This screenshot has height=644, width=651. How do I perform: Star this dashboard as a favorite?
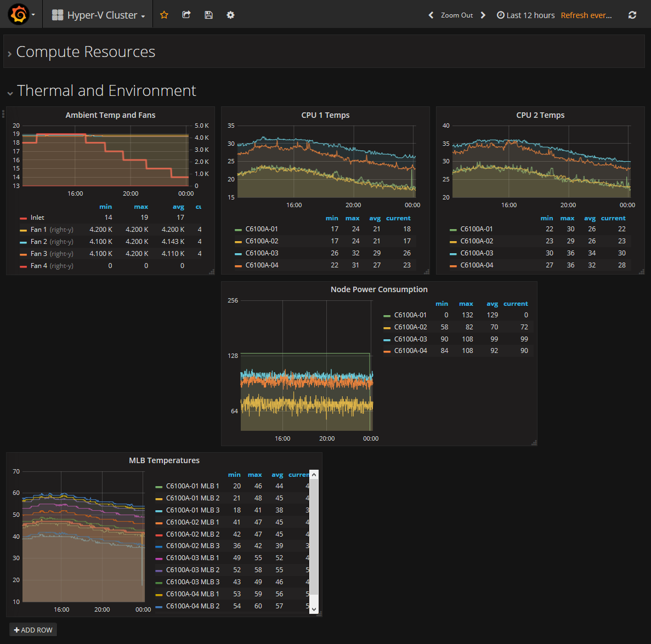[164, 15]
